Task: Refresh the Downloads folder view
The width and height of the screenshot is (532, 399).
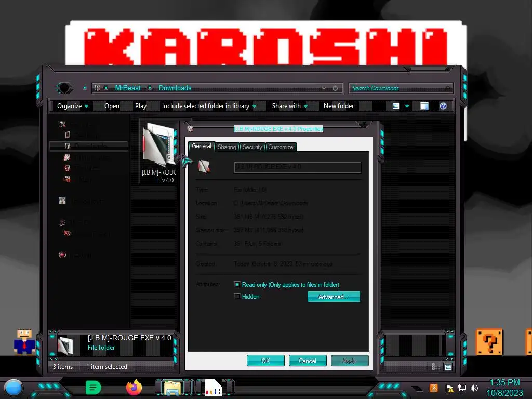Action: (x=335, y=88)
